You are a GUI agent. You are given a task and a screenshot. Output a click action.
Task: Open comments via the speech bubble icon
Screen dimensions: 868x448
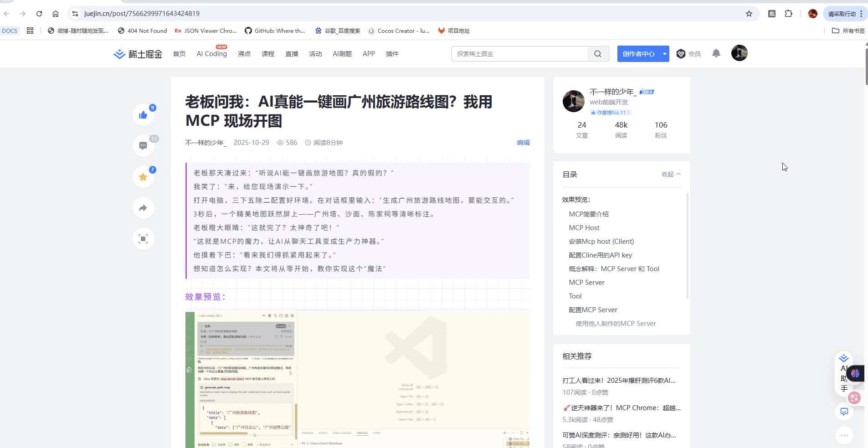143,145
